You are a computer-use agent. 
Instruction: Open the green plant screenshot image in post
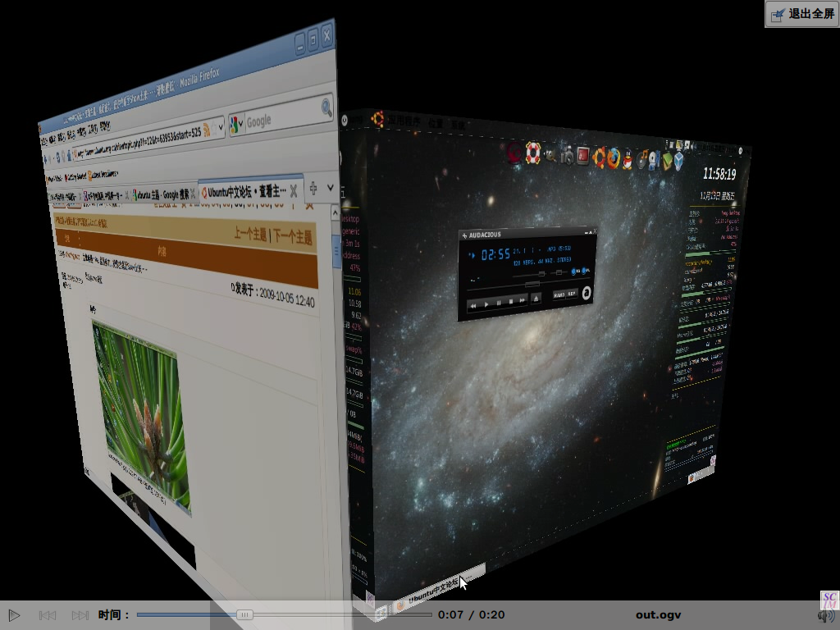tap(143, 416)
